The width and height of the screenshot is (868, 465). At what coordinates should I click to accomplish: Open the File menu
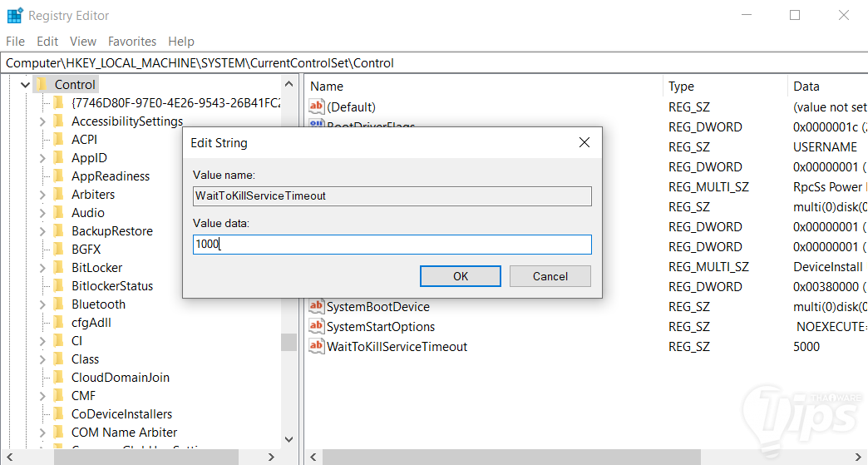[15, 41]
